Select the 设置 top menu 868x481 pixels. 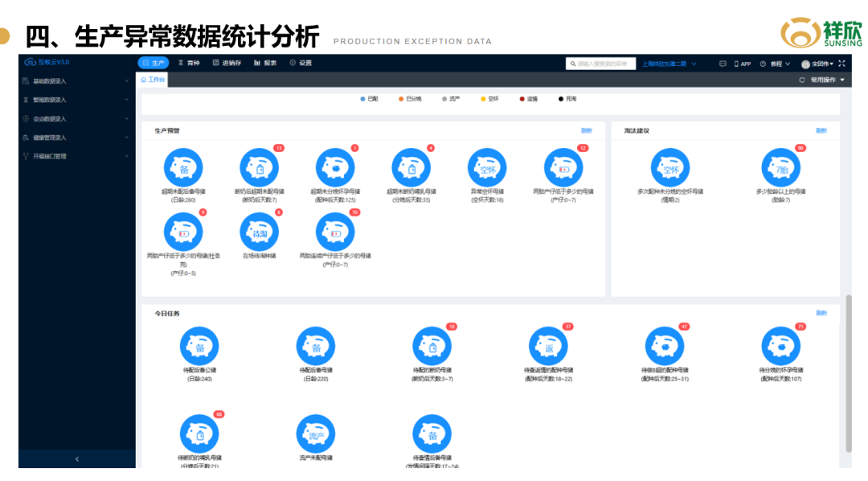click(x=301, y=64)
